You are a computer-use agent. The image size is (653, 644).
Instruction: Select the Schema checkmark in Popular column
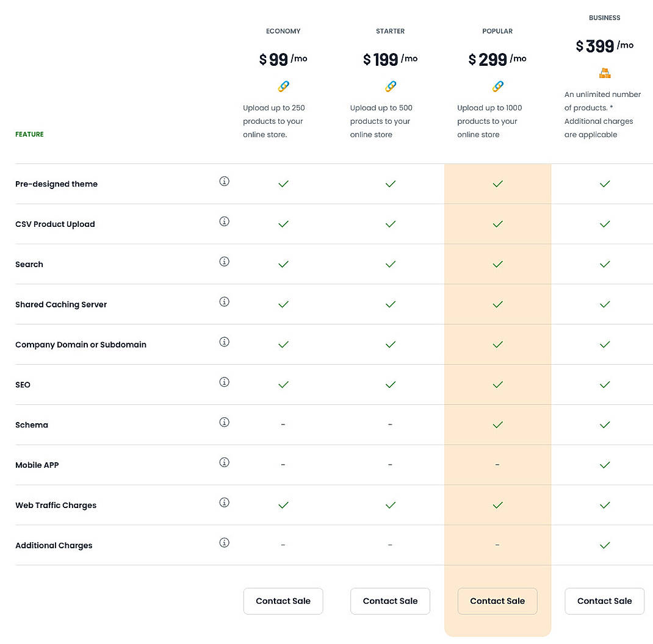497,424
